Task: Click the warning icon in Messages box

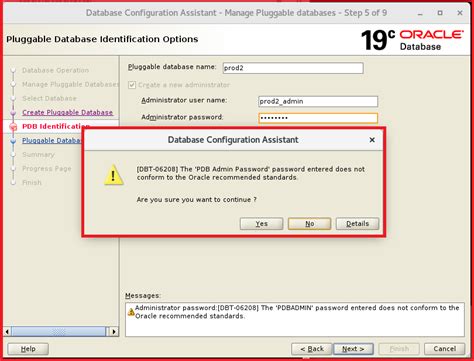Action: click(x=131, y=312)
